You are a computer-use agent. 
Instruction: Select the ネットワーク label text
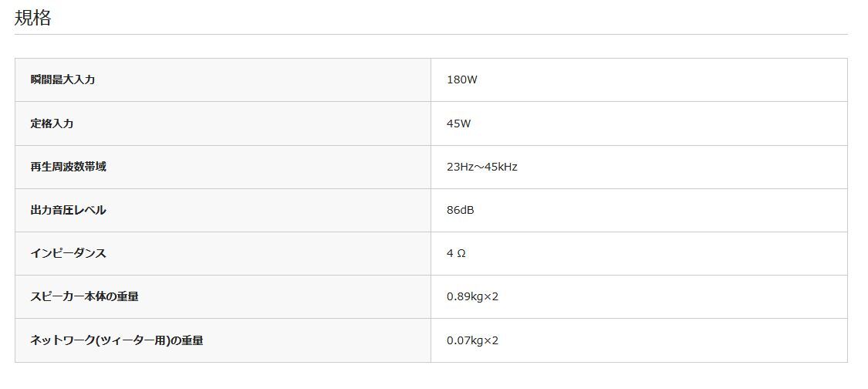(x=63, y=340)
